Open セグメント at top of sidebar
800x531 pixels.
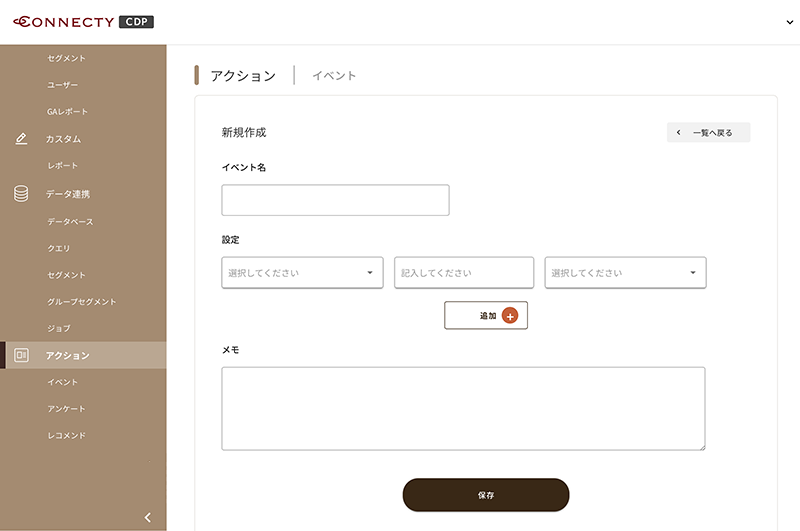click(66, 58)
